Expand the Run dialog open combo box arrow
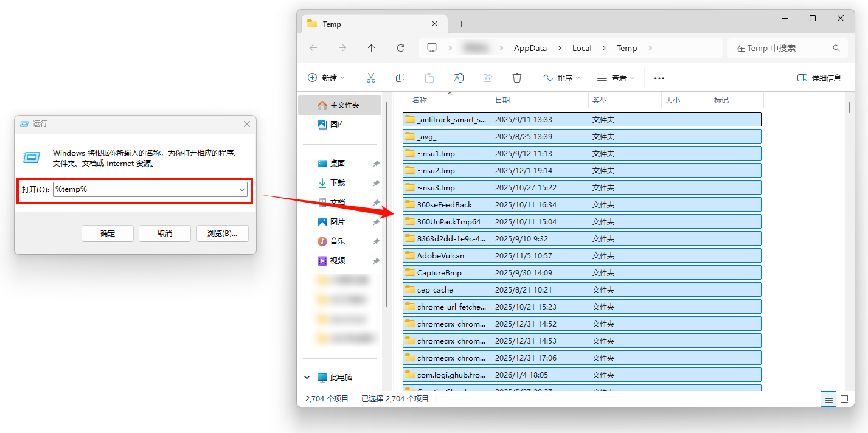The image size is (868, 433). coord(242,190)
